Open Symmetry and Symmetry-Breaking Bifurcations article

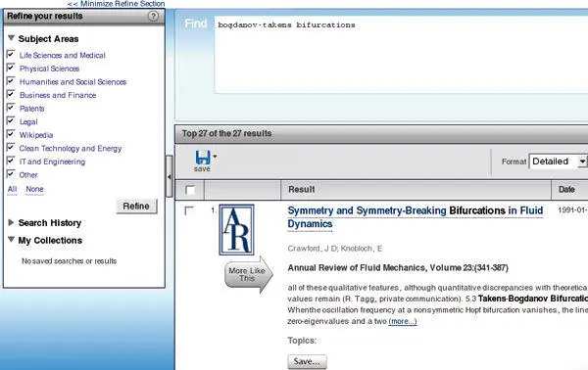coord(415,217)
